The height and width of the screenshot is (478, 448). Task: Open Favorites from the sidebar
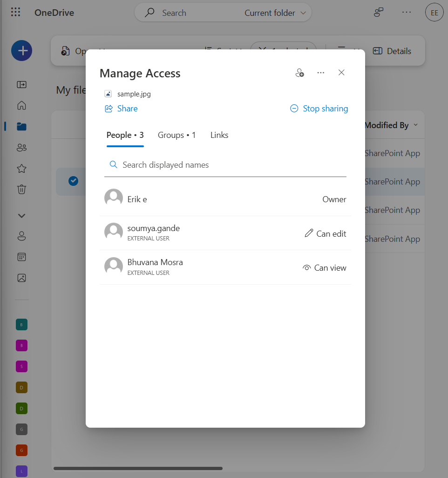(21, 168)
